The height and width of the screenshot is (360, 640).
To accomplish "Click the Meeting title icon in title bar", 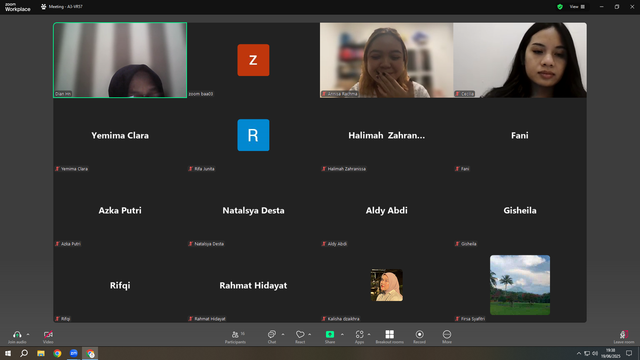I will click(44, 7).
